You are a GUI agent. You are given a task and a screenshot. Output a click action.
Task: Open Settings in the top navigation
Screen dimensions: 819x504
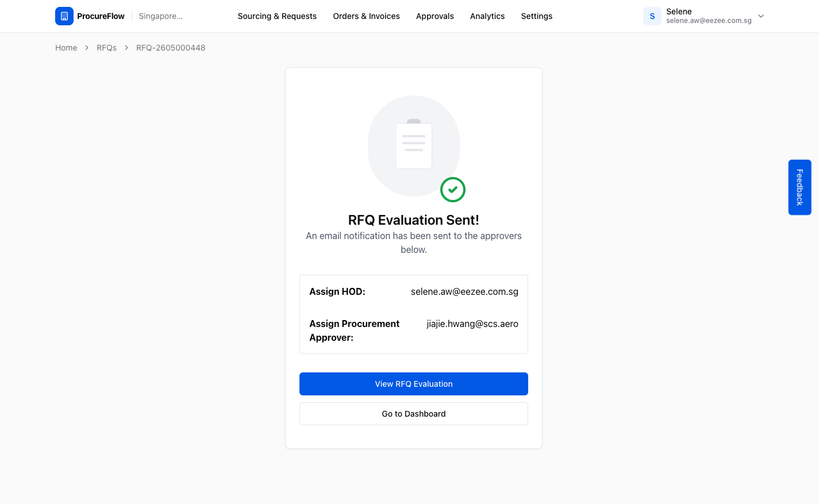point(537,16)
